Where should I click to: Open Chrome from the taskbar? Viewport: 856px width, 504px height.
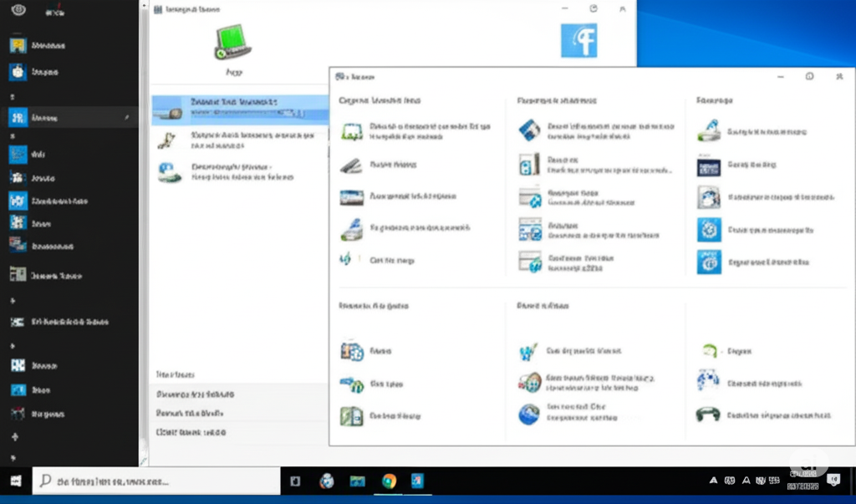(389, 481)
